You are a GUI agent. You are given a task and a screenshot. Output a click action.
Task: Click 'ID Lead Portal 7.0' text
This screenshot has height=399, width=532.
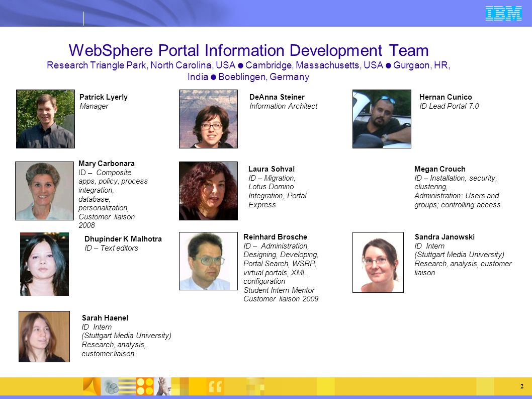449,106
